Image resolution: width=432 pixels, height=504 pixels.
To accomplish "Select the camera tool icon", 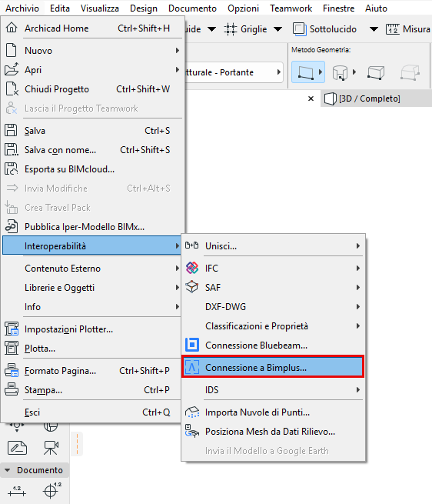I will pyautogui.click(x=51, y=448).
